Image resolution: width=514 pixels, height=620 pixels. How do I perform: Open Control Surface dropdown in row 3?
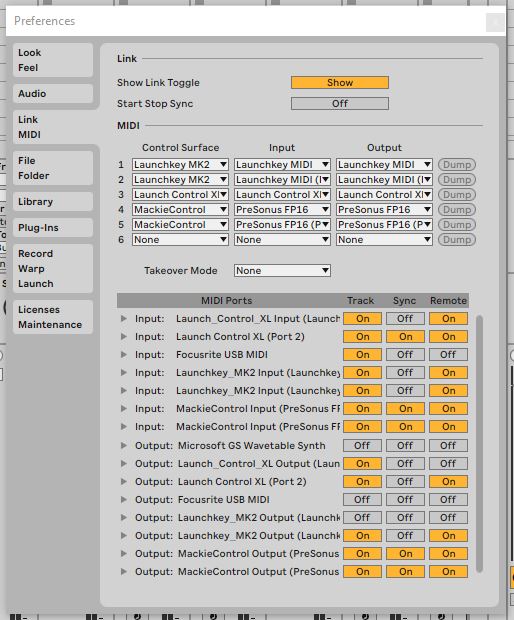180,195
